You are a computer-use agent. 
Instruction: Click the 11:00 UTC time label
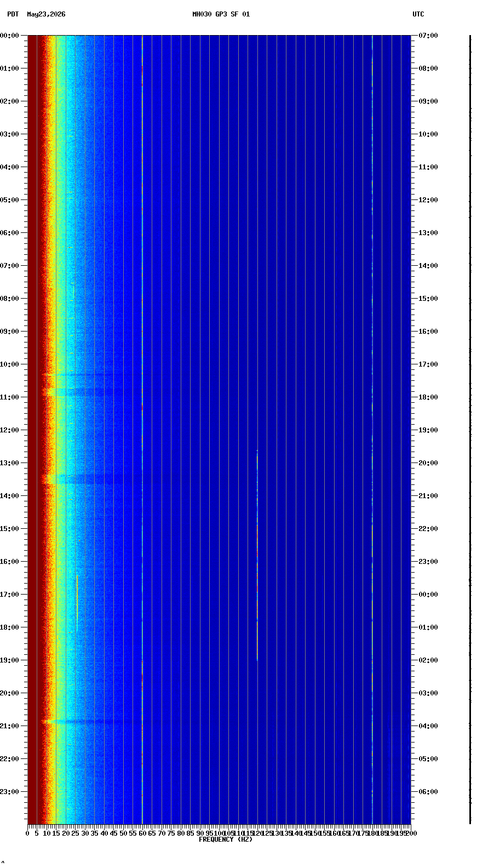(428, 167)
